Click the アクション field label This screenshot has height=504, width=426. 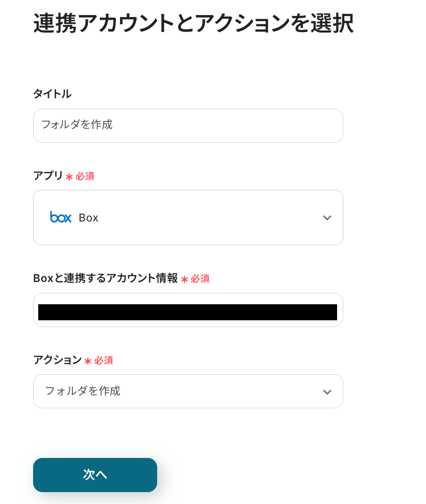click(x=57, y=360)
